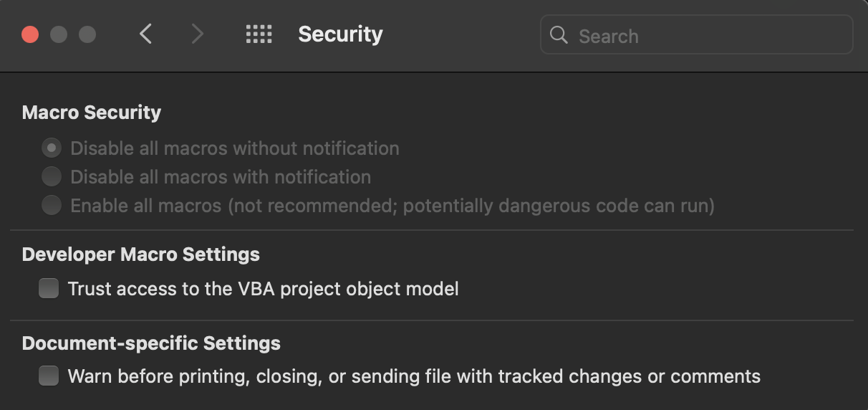Click the Security window title
Image resolution: width=868 pixels, height=410 pixels.
click(340, 34)
